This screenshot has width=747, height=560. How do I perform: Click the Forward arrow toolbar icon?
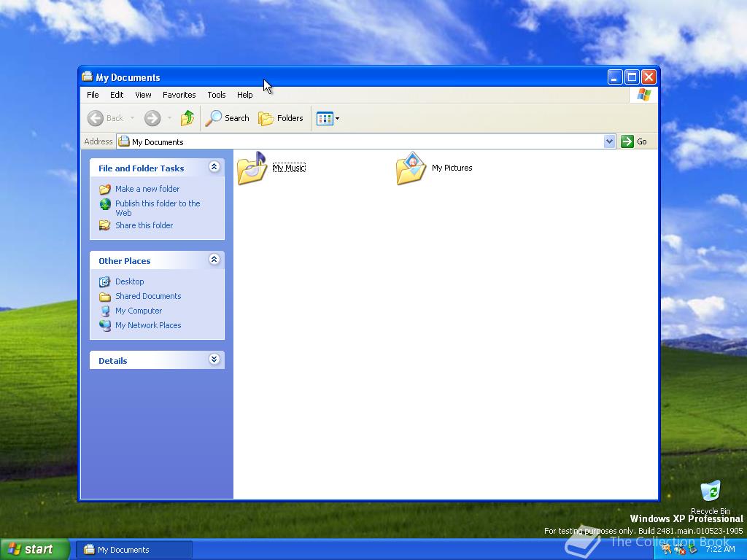pyautogui.click(x=152, y=118)
